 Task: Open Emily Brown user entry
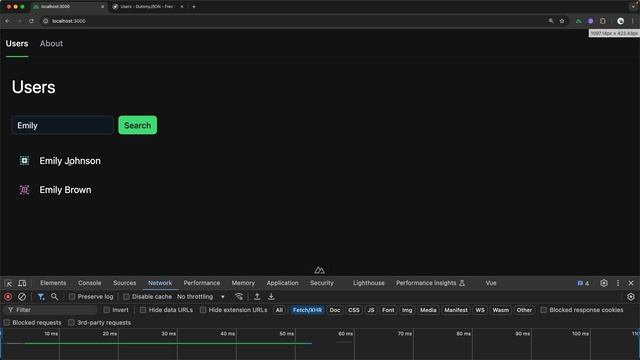pos(65,190)
